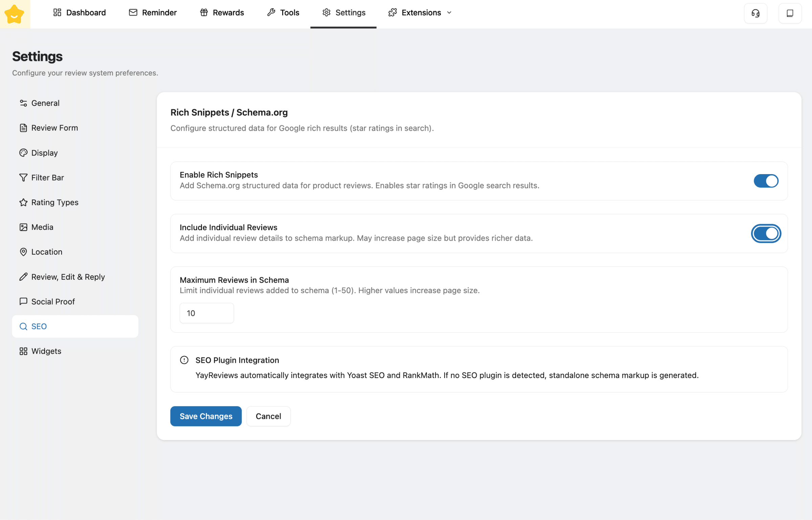
Task: Disable the Enable Rich Snippets toggle
Action: [x=766, y=181]
